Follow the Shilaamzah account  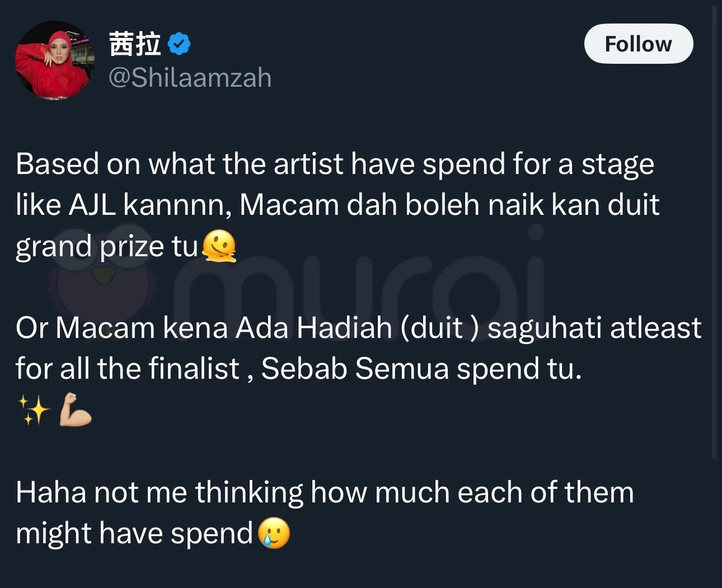tap(638, 44)
